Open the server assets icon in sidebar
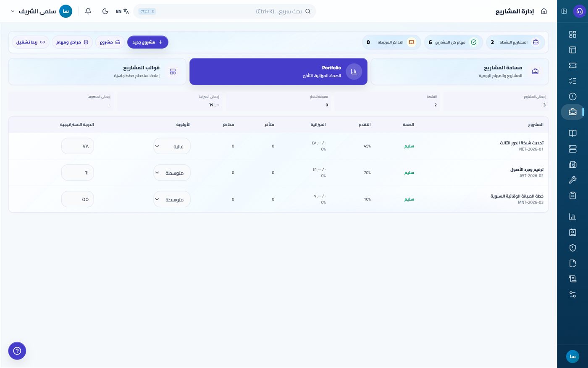Viewport: 588px width, 368px height. pyautogui.click(x=572, y=149)
